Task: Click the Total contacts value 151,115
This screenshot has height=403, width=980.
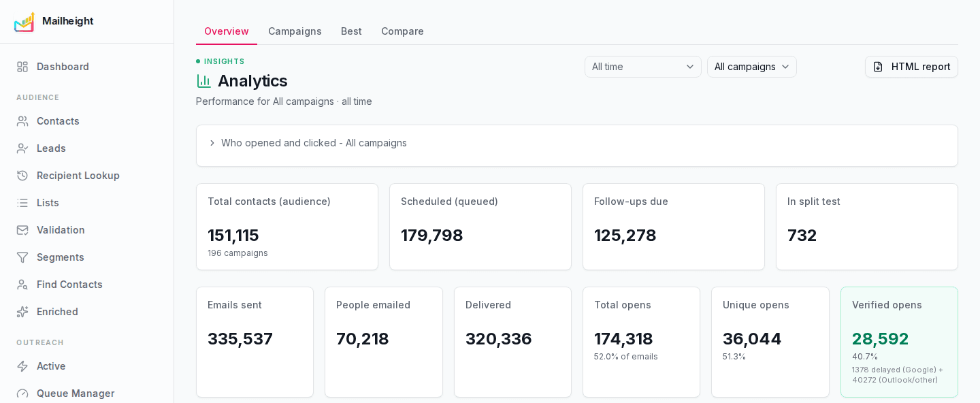Action: (233, 236)
